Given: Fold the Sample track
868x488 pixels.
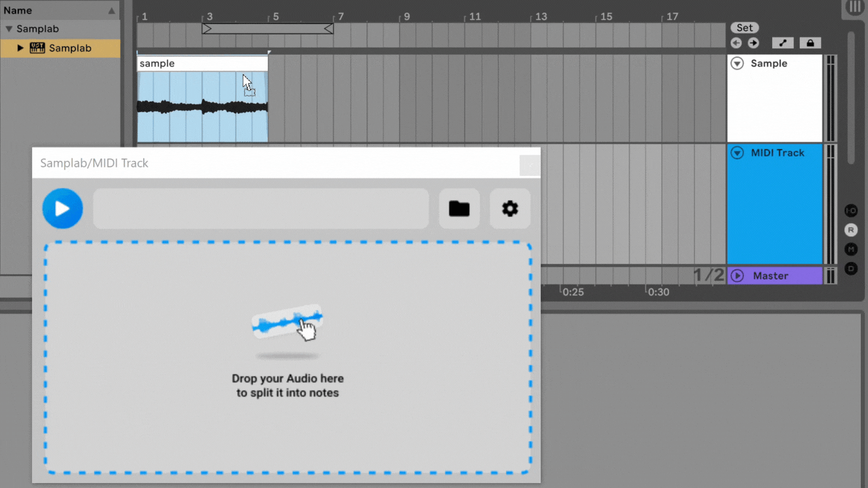Looking at the screenshot, I should pyautogui.click(x=737, y=63).
